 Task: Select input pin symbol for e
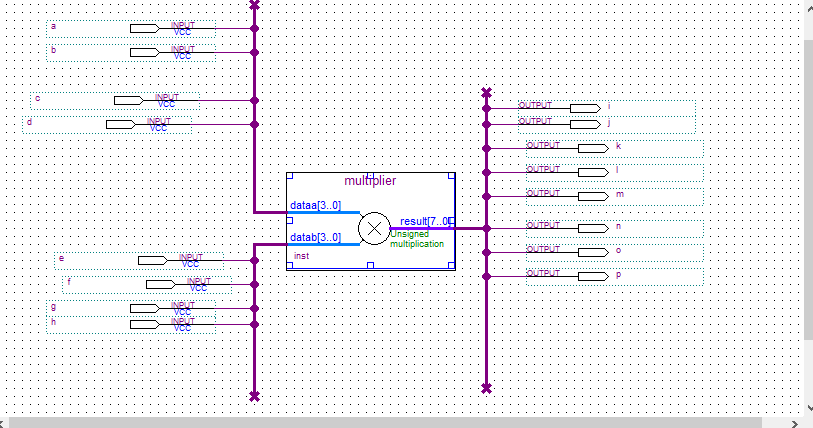click(x=153, y=260)
